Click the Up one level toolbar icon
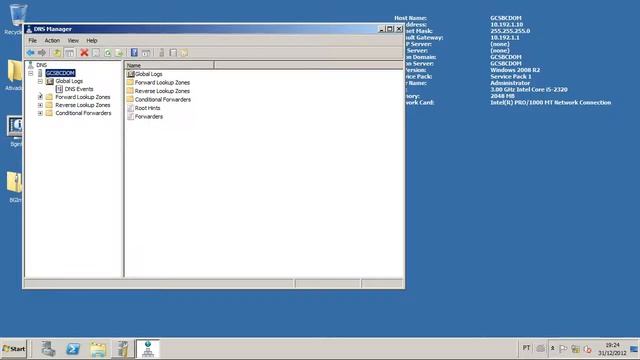The width and height of the screenshot is (640, 360). [57, 53]
